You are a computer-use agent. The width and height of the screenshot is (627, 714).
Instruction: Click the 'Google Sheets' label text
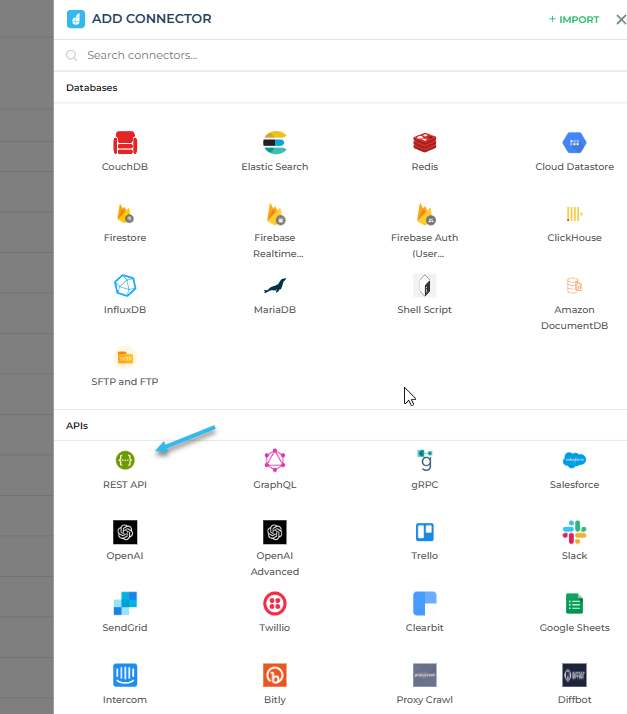point(574,627)
